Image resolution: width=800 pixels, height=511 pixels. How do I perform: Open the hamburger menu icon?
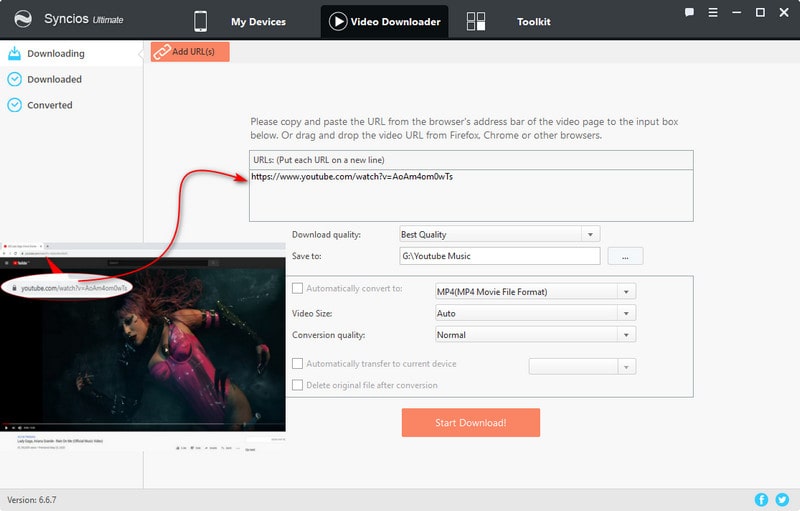click(x=713, y=12)
